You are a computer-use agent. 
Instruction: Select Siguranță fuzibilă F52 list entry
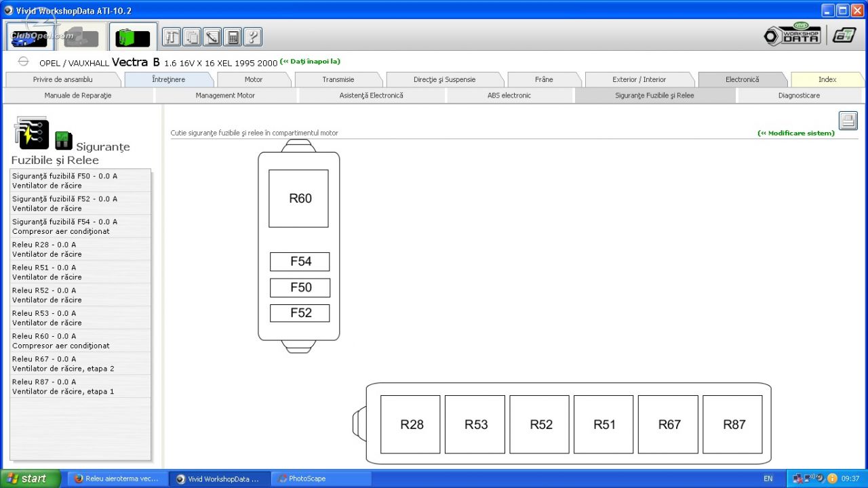pyautogui.click(x=81, y=203)
